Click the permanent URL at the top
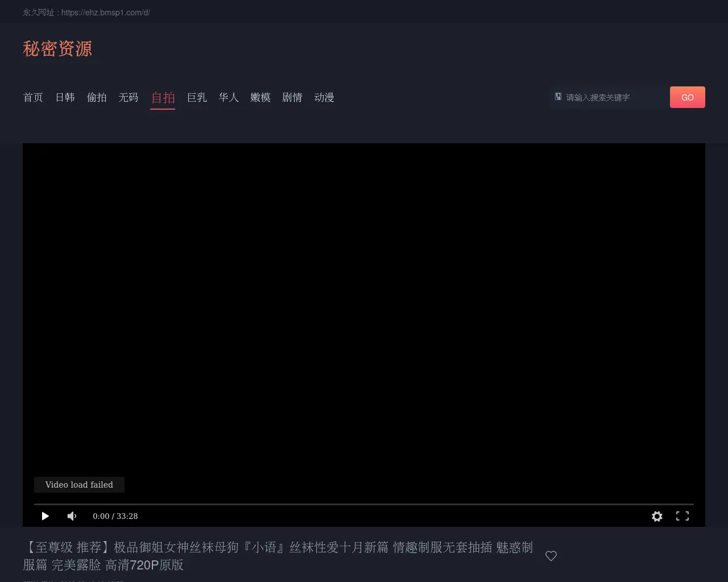Screen dimensions: 728x582 106,13
